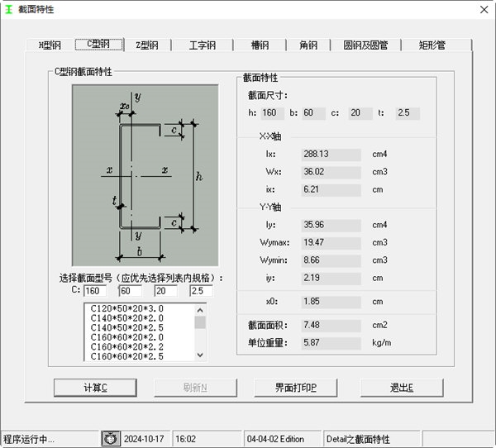496x448 pixels.
Task: Click the 单位重量 value 5.87 field
Action: tap(331, 343)
